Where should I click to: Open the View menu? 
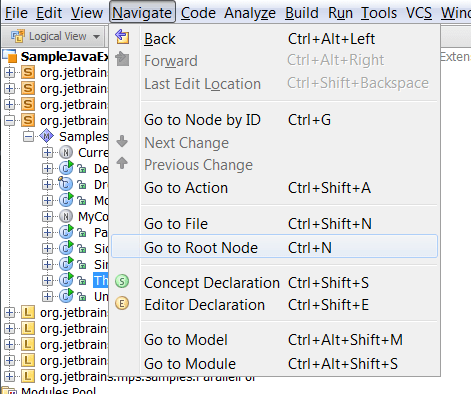coord(87,13)
